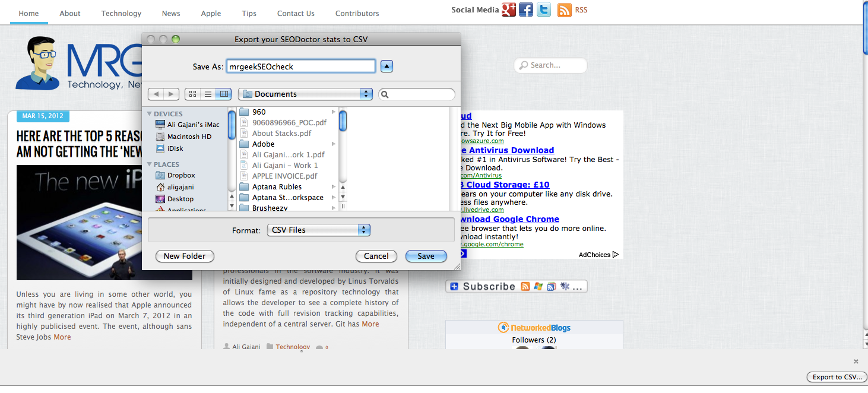
Task: Open the Dropbox place in the sidebar
Action: pos(176,175)
